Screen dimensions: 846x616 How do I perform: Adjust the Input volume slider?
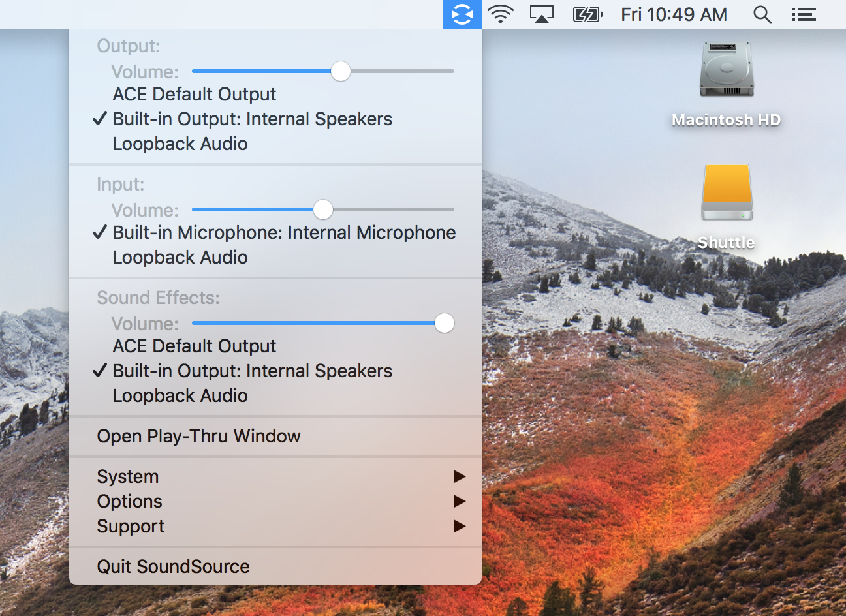[x=322, y=209]
